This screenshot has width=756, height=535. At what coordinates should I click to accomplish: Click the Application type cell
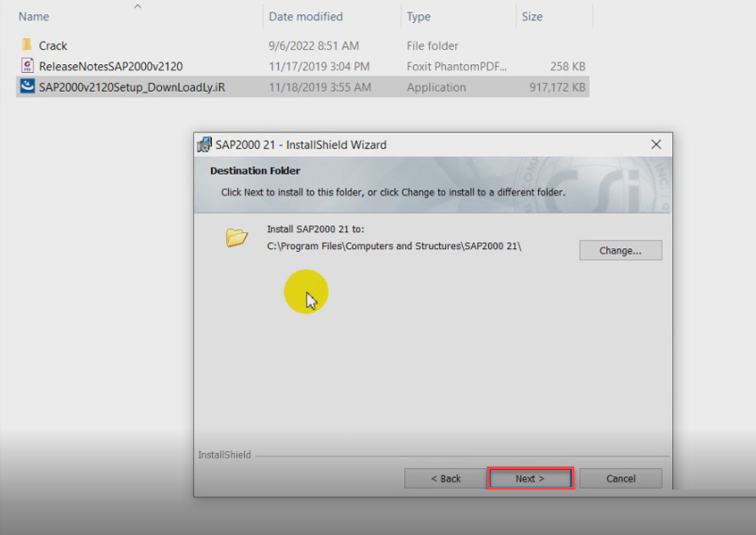click(435, 87)
